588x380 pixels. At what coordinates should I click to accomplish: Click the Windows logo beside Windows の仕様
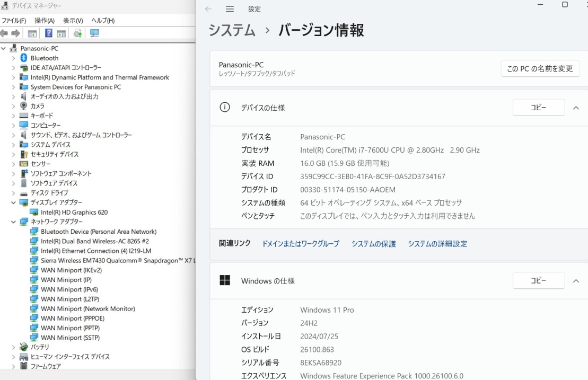click(225, 280)
